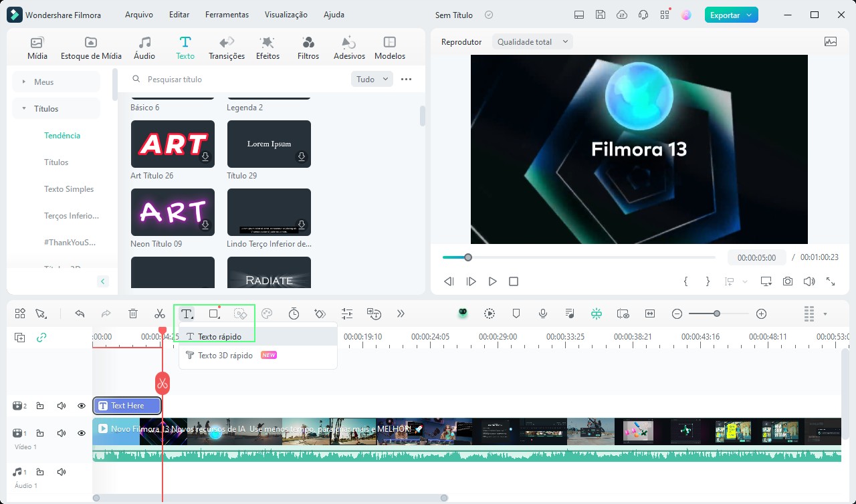Viewport: 856px width, 504px height.
Task: Click the snapshot camera icon in player
Action: click(x=788, y=281)
